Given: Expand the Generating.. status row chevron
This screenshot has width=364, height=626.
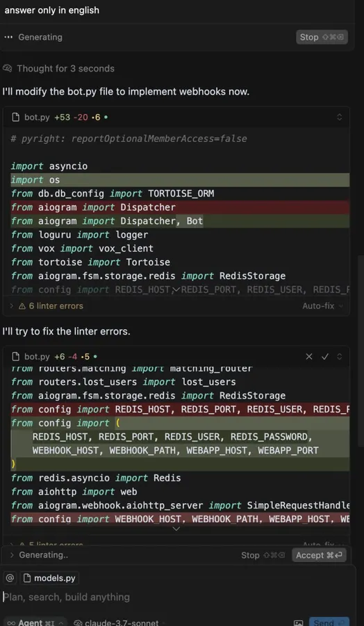Looking at the screenshot, I should pos(12,555).
